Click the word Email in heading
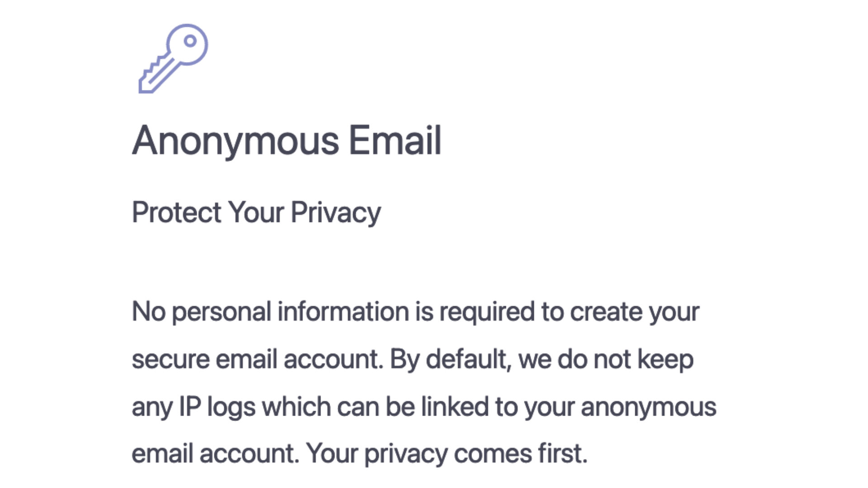Screen dimensions: 868x488 coord(395,140)
